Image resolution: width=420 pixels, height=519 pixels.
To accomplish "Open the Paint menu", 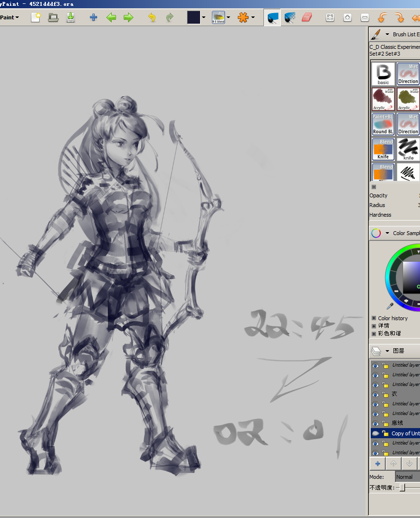I will click(9, 17).
